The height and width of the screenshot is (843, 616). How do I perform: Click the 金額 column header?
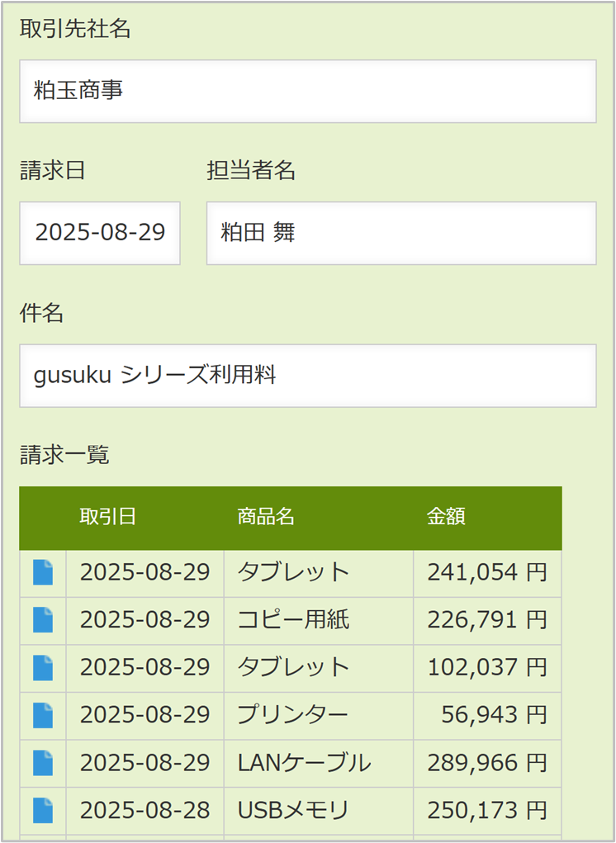point(446,517)
